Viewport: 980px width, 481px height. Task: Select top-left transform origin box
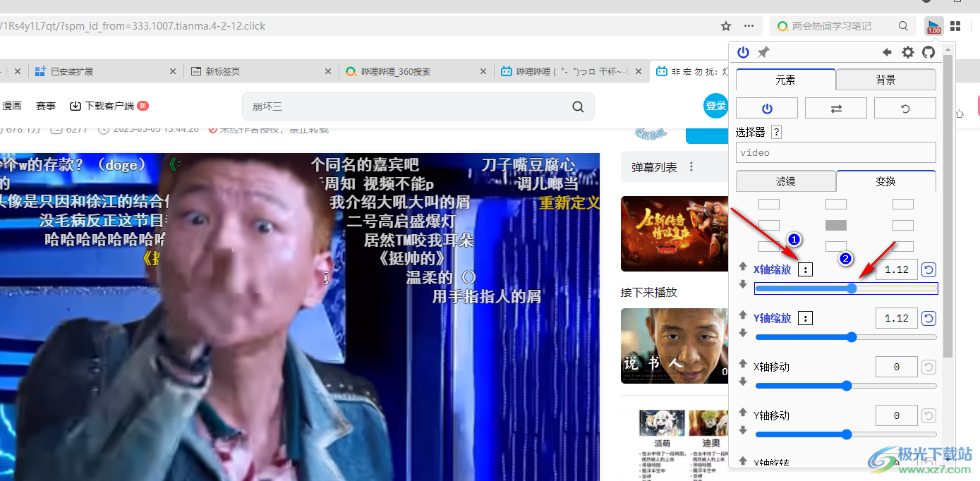point(769,205)
